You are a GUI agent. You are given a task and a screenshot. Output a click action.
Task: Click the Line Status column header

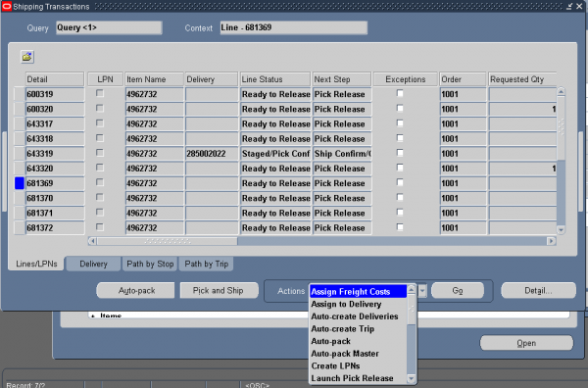point(275,79)
